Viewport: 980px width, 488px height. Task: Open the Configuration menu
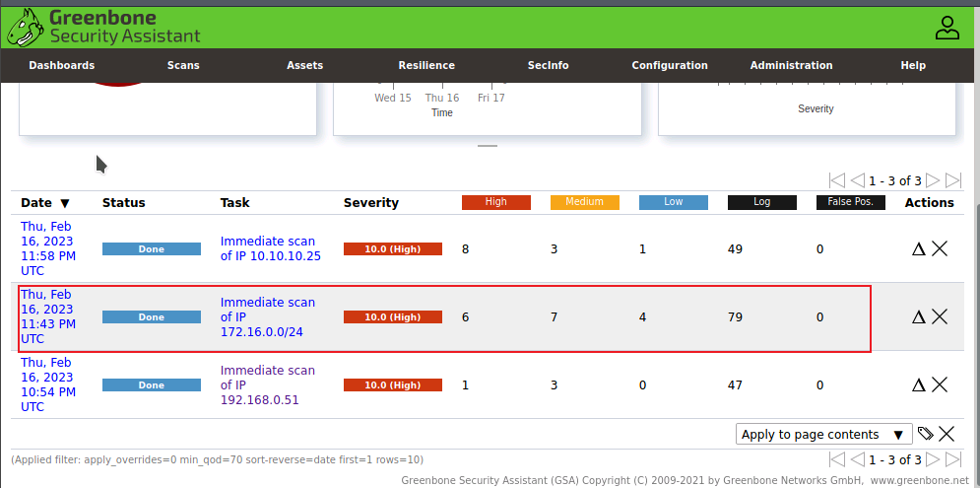point(670,65)
